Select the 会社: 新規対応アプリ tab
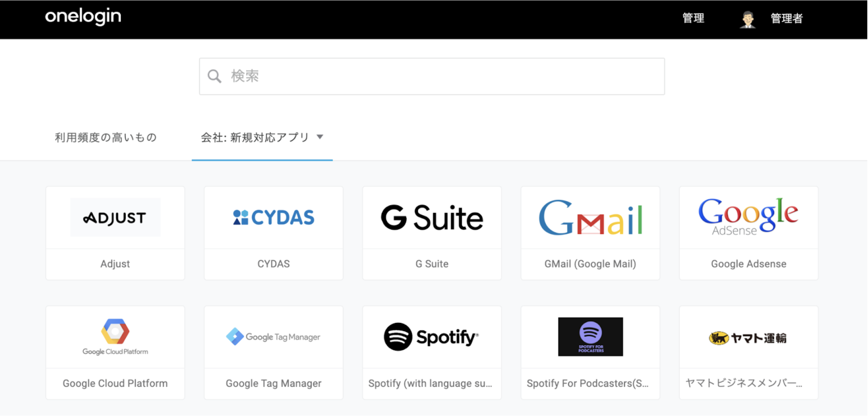The image size is (868, 416). (x=262, y=137)
